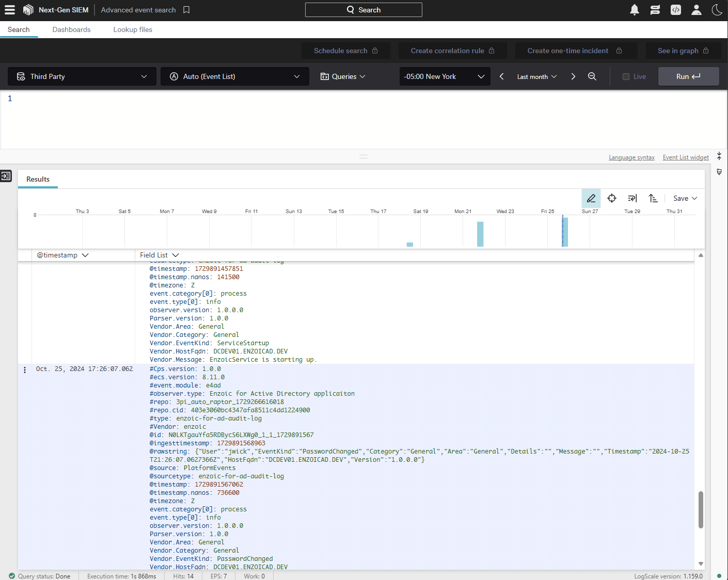Open the Event List widget link
Viewport: 728px width, 580px height.
tap(686, 157)
